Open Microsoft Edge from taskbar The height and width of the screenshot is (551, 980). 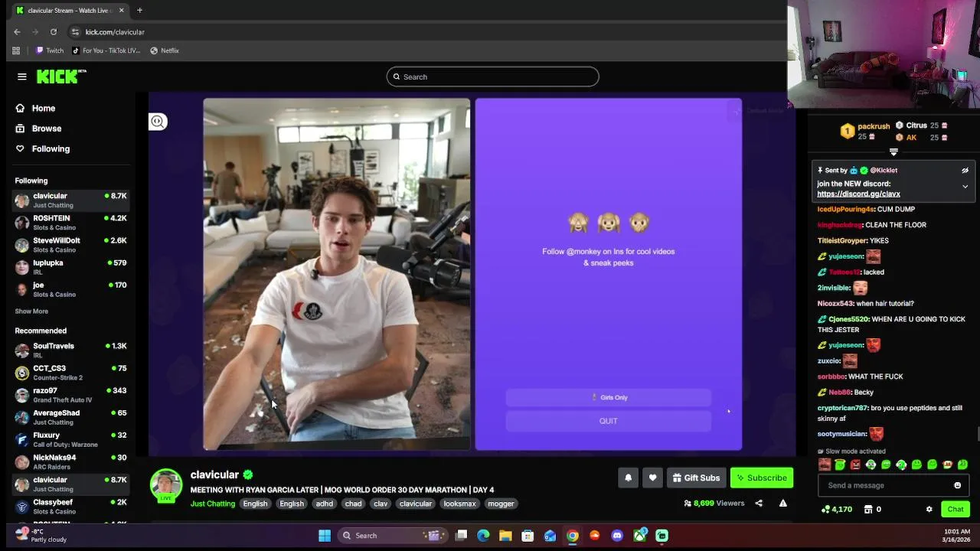click(x=483, y=536)
